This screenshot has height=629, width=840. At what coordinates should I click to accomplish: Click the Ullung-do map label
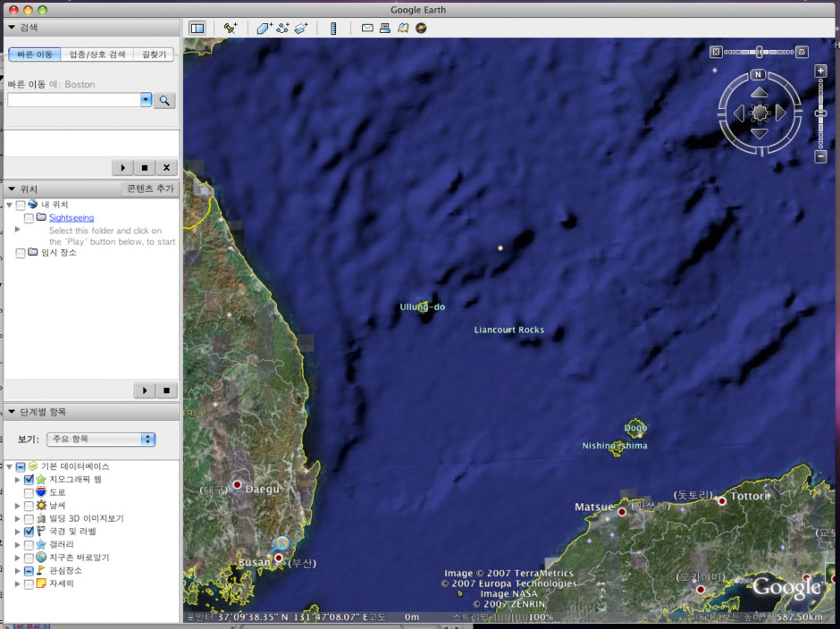click(422, 307)
